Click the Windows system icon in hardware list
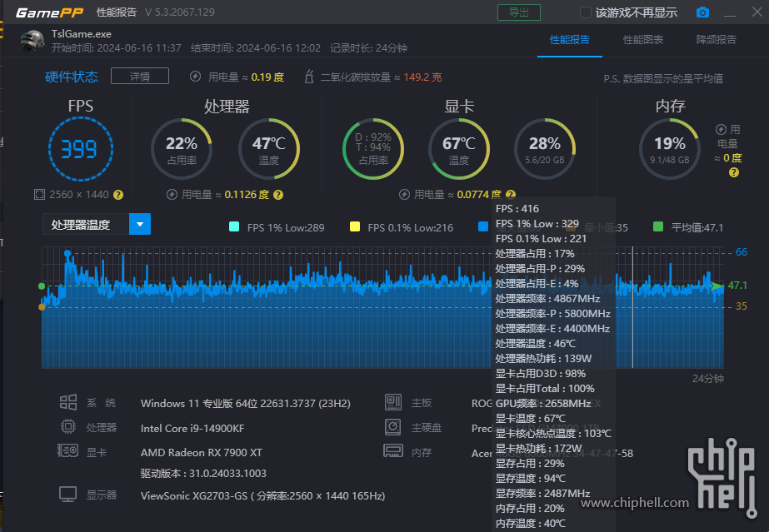769x532 pixels. tap(68, 402)
